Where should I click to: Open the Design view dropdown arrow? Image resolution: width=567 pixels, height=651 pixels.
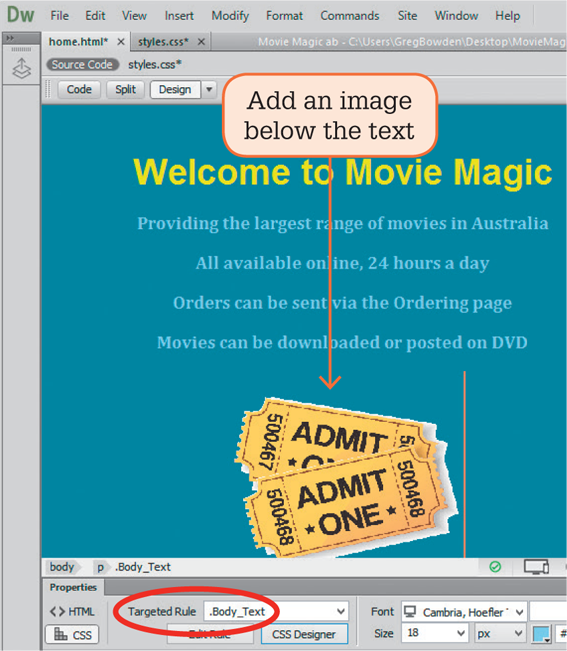point(209,90)
